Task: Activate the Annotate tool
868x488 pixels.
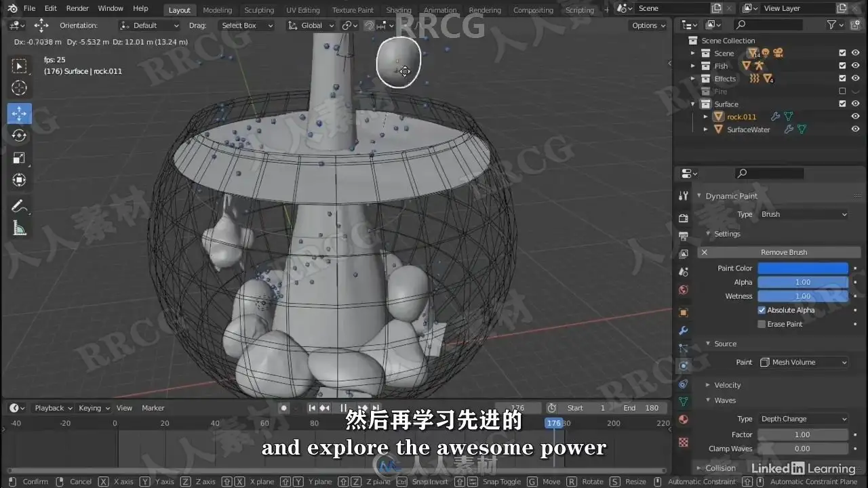Action: pyautogui.click(x=20, y=206)
